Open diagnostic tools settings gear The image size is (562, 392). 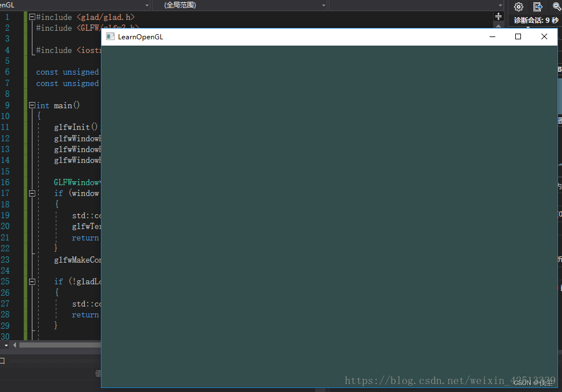518,7
